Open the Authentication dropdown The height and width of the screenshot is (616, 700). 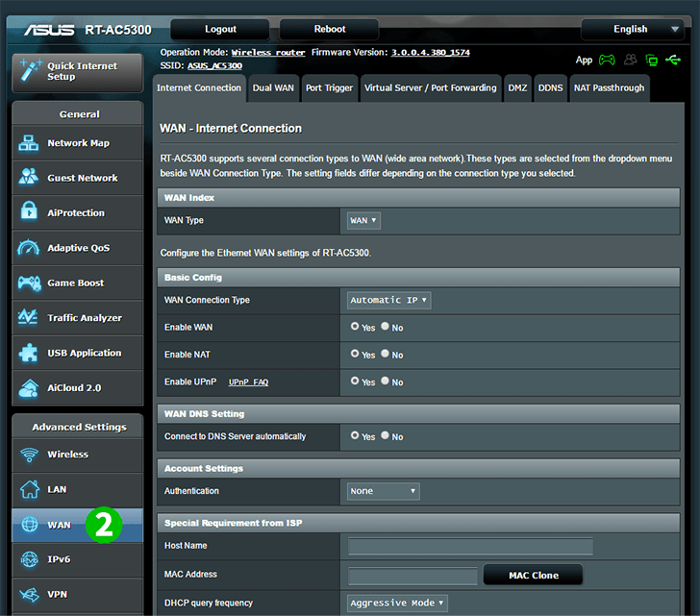[383, 491]
